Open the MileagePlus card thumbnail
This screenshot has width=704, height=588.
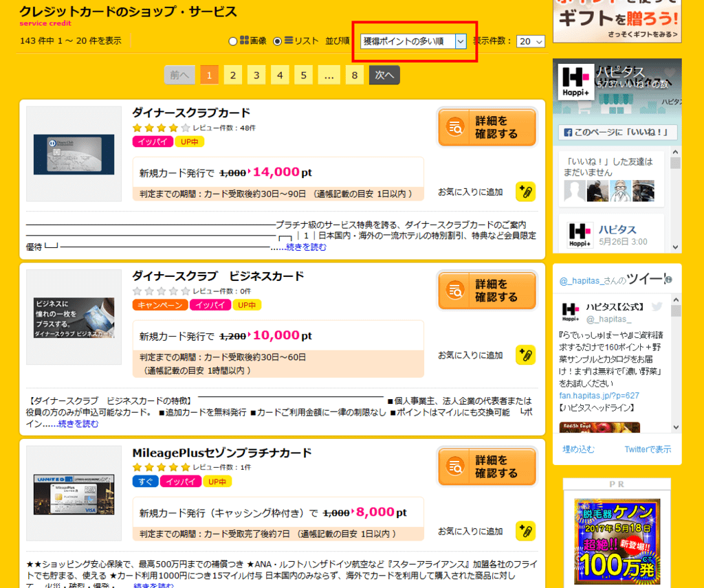[x=74, y=493]
